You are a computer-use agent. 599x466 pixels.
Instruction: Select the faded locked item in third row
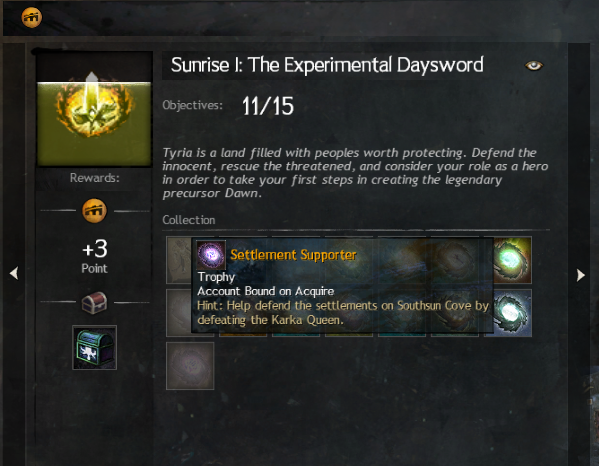(190, 366)
